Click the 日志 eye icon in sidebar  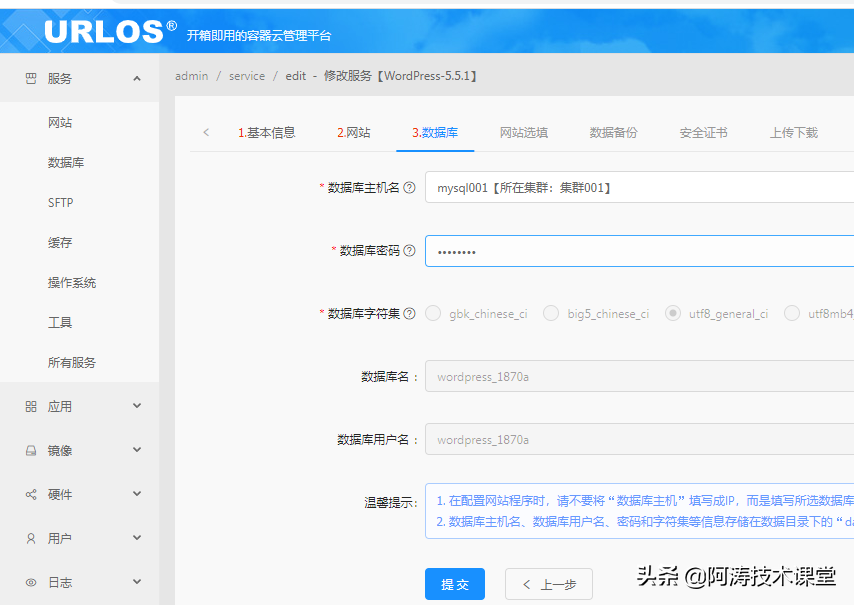point(31,583)
